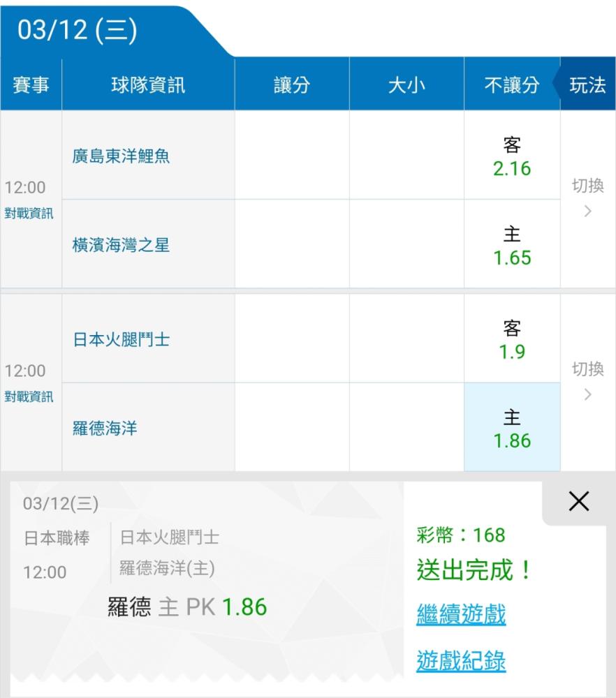The width and height of the screenshot is (616, 698).
Task: Click 切換 for the 廣島東洋鯉魚 match
Action: pos(587,197)
